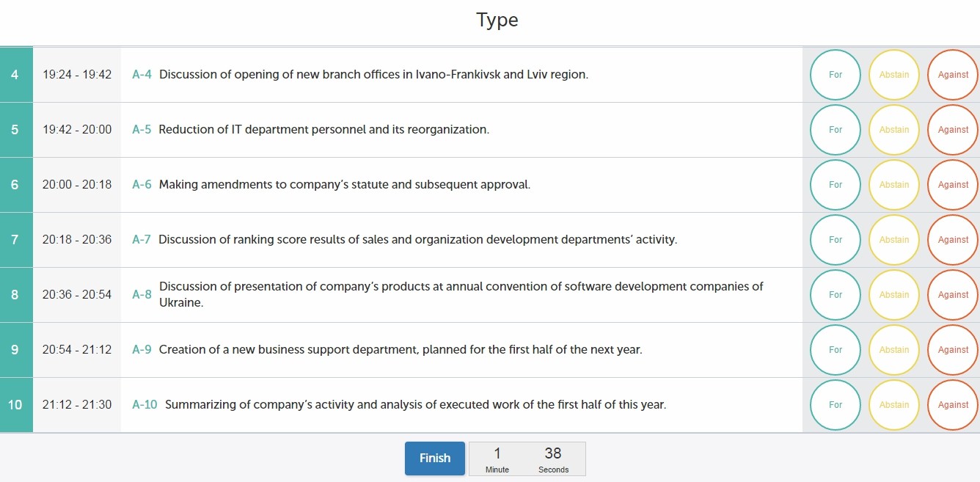Vote For on agenda item A-6
The width and height of the screenshot is (980, 482).
(835, 185)
